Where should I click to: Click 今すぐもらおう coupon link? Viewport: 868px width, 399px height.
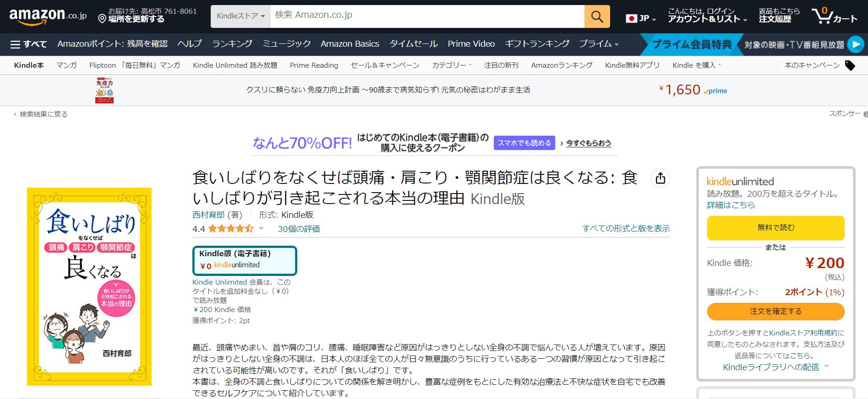point(589,143)
